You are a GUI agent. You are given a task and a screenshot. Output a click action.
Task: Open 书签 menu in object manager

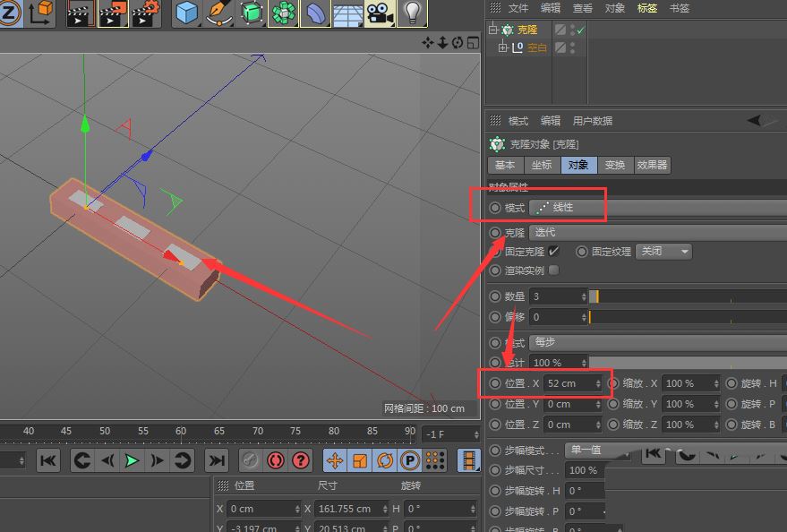(x=679, y=8)
